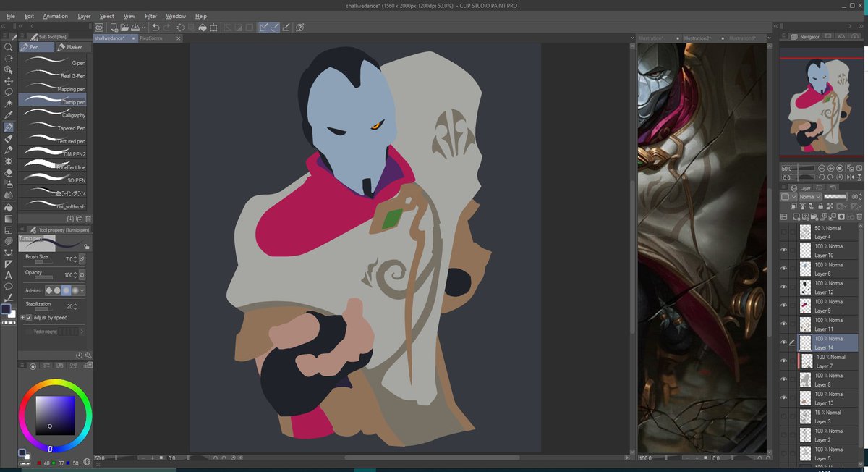Toggle visibility of Layer 6
868x472 pixels.
[x=784, y=269]
